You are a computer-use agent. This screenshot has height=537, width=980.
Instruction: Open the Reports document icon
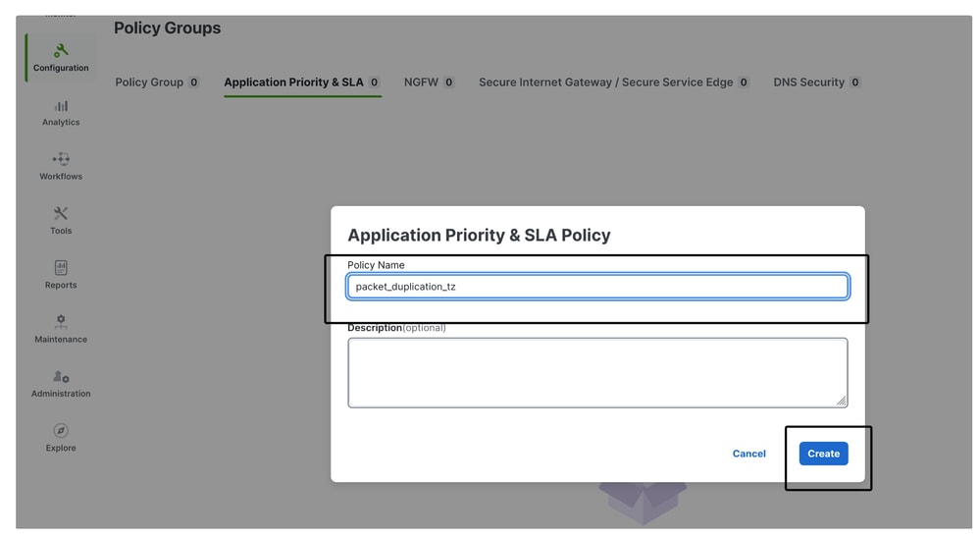[61, 268]
